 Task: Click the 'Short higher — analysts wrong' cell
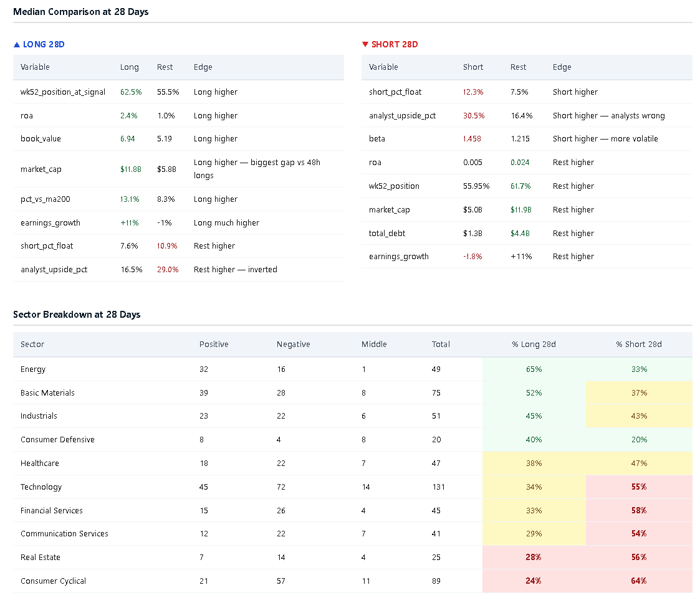point(609,115)
